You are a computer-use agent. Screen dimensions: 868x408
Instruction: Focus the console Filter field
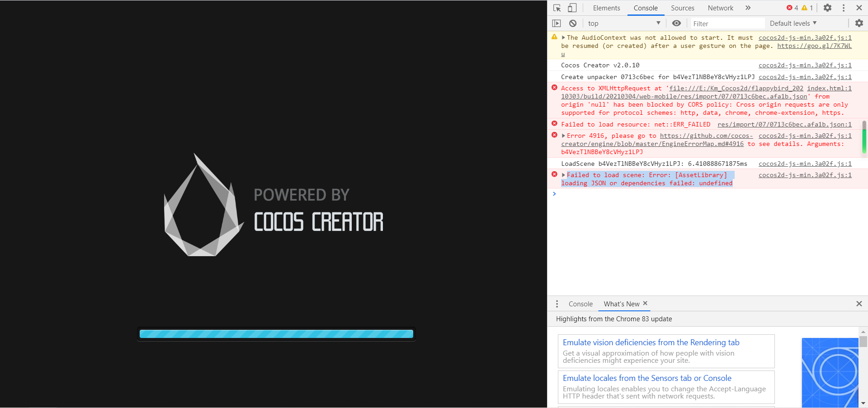[728, 23]
